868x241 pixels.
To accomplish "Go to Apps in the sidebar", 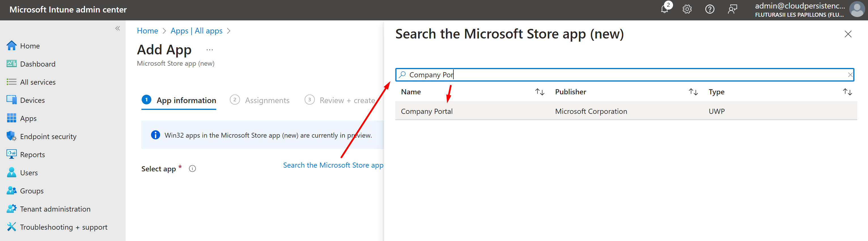I will [28, 118].
